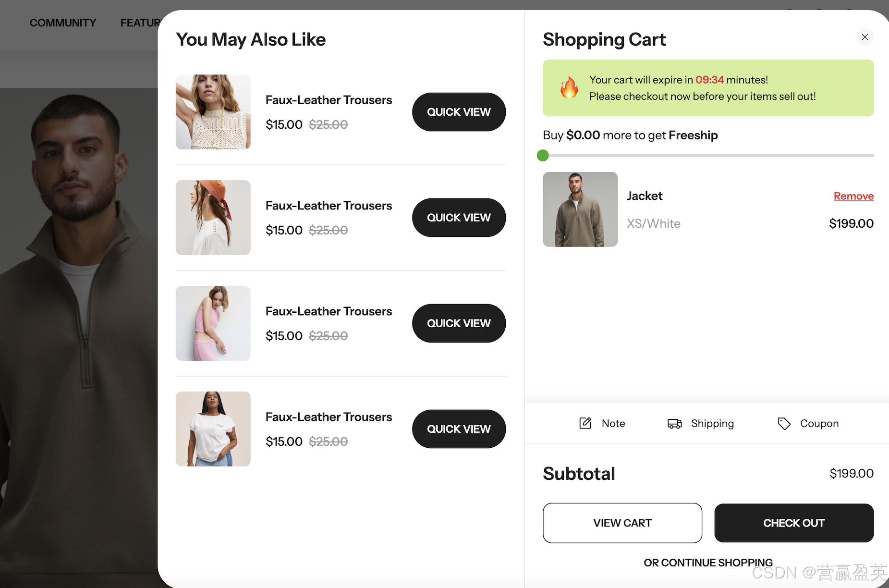Image resolution: width=889 pixels, height=588 pixels.
Task: Quick View the last recommended product
Action: pos(458,429)
